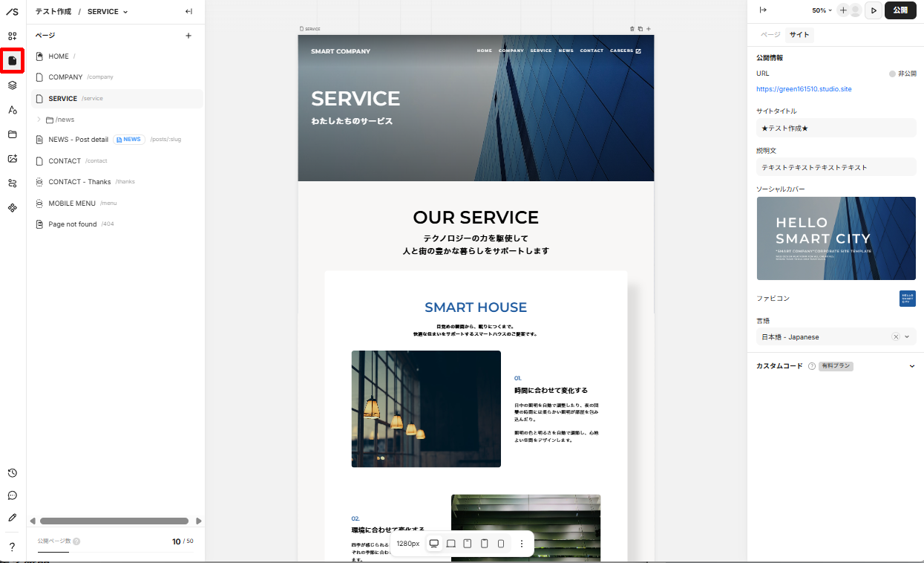
Task: Open the text and shape styles icon
Action: 13,110
